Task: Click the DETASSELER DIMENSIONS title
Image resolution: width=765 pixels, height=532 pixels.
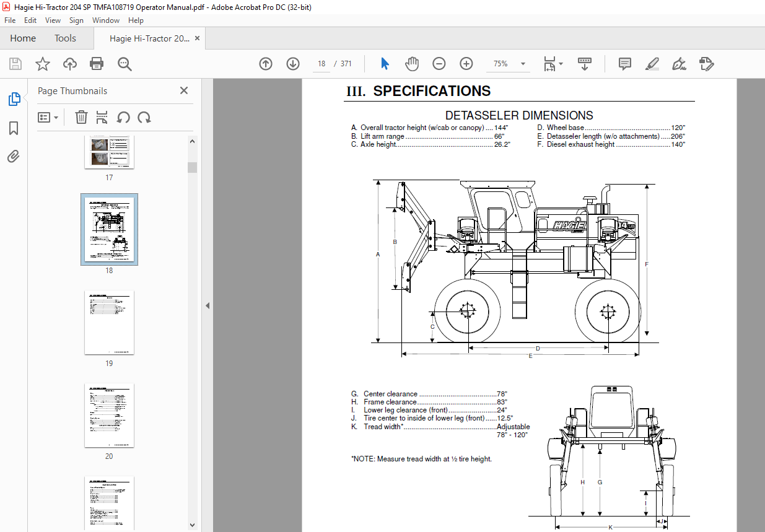Action: 519,115
